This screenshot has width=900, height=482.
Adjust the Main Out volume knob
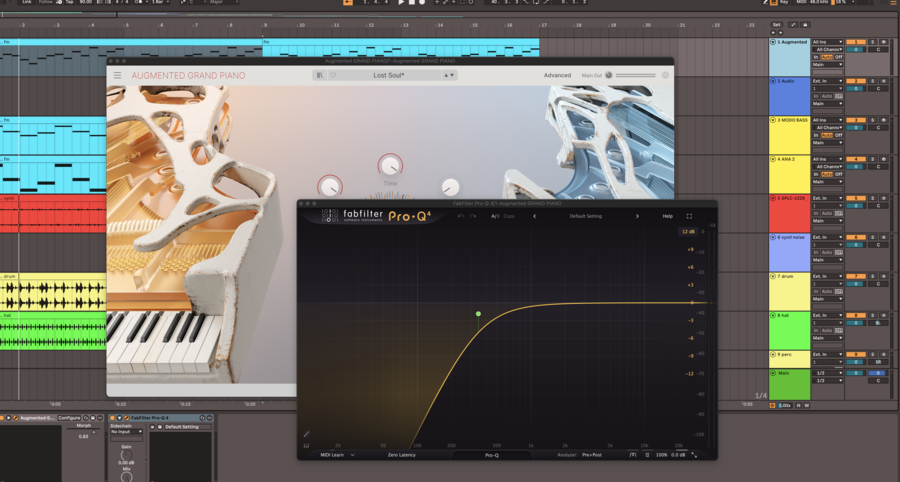(609, 75)
